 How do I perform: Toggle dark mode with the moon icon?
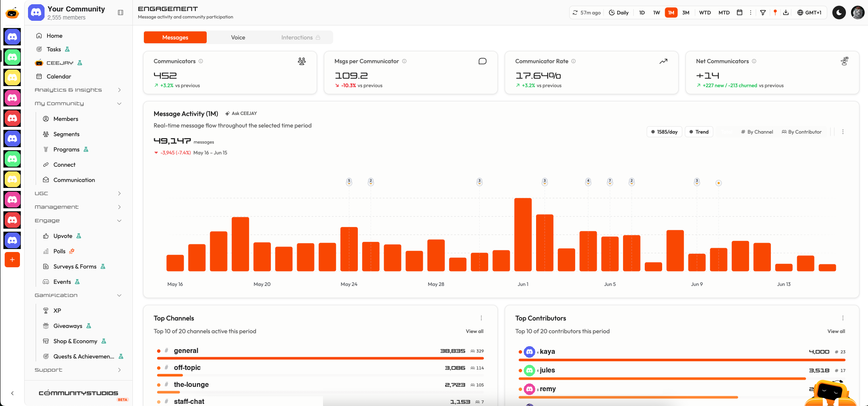[839, 13]
